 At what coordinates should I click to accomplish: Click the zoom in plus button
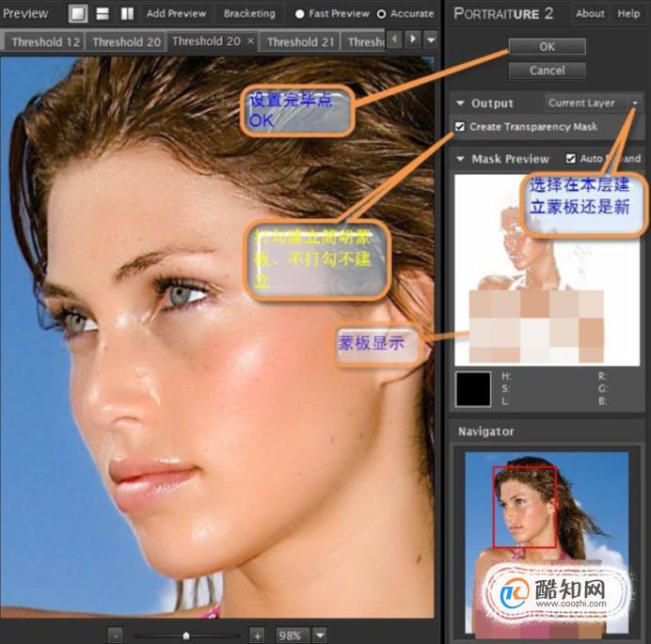(x=257, y=636)
